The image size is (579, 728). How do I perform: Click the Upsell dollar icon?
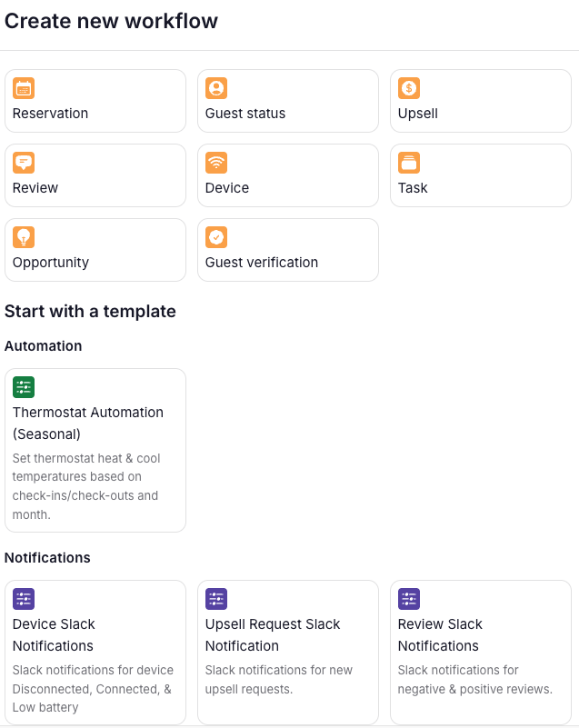click(409, 88)
